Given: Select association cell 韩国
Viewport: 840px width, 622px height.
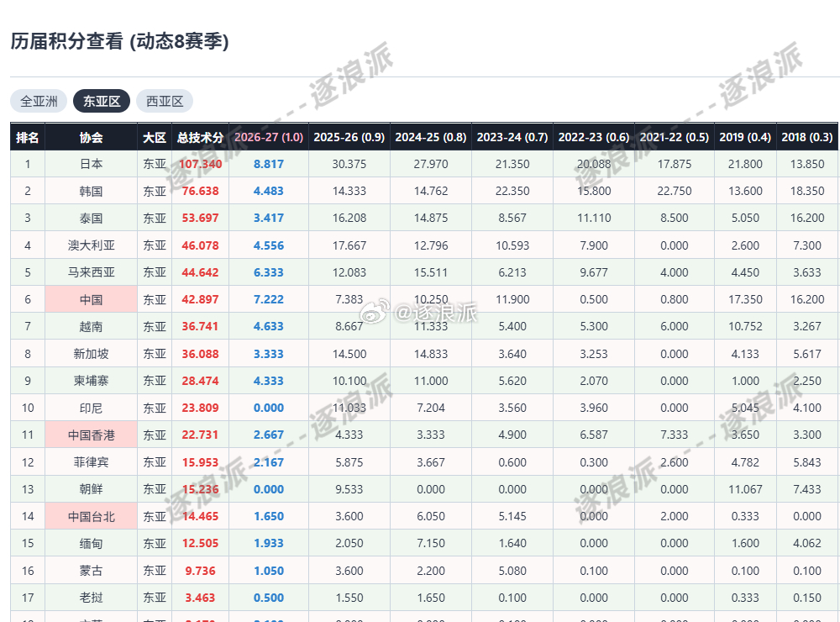Looking at the screenshot, I should coord(91,191).
